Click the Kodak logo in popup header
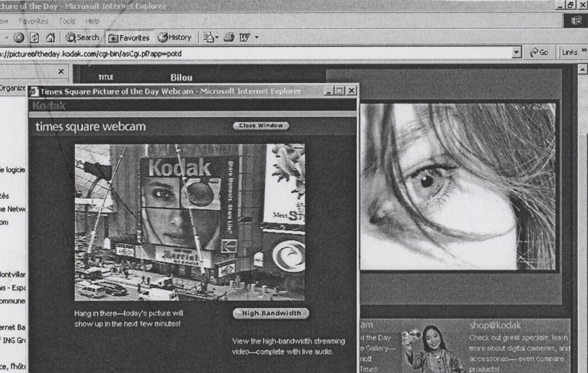Image resolution: width=588 pixels, height=373 pixels. coord(49,105)
